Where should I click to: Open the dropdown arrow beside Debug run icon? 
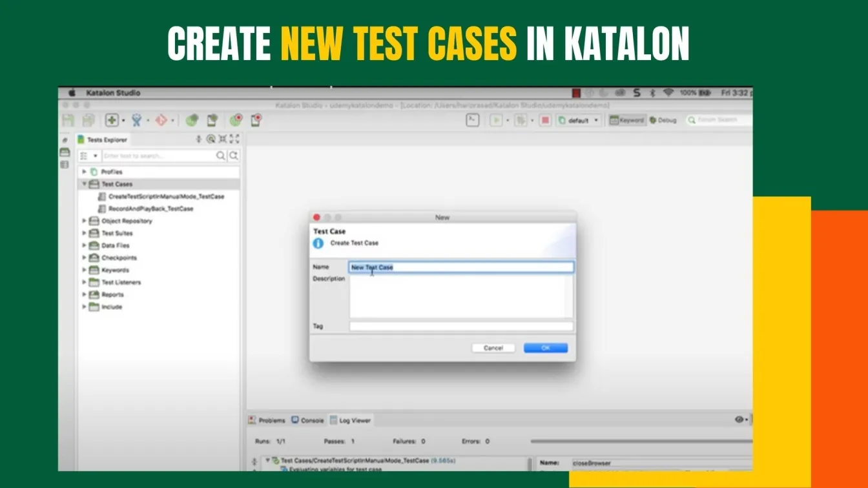click(532, 120)
